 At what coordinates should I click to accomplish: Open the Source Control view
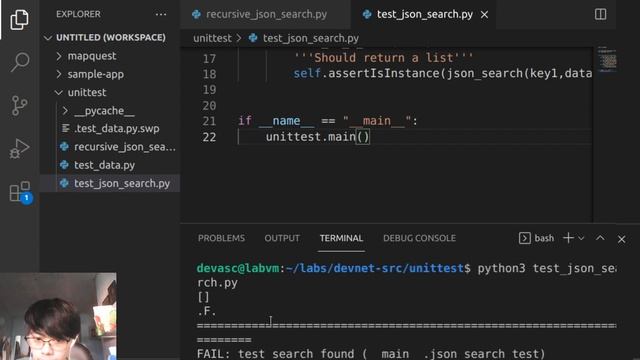point(19,106)
